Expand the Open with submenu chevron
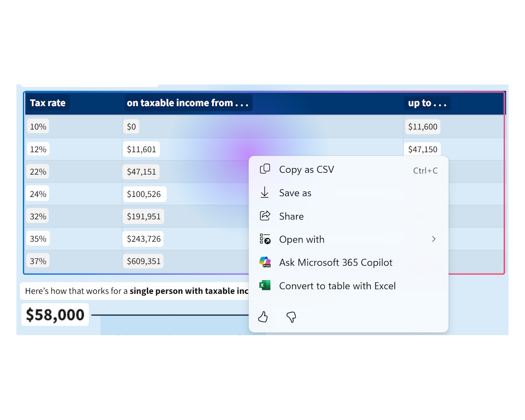This screenshot has width=525, height=420. 434,239
